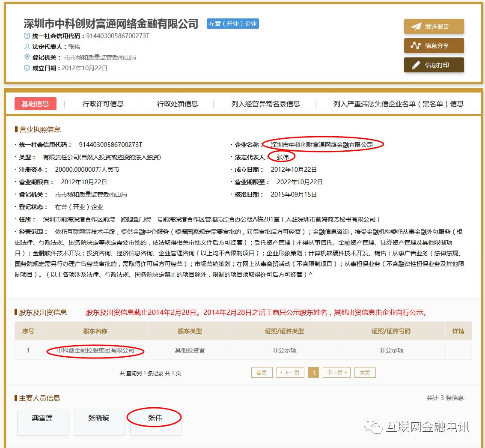Click the pencil icon on 信息打印
The height and width of the screenshot is (448, 485).
tap(416, 65)
